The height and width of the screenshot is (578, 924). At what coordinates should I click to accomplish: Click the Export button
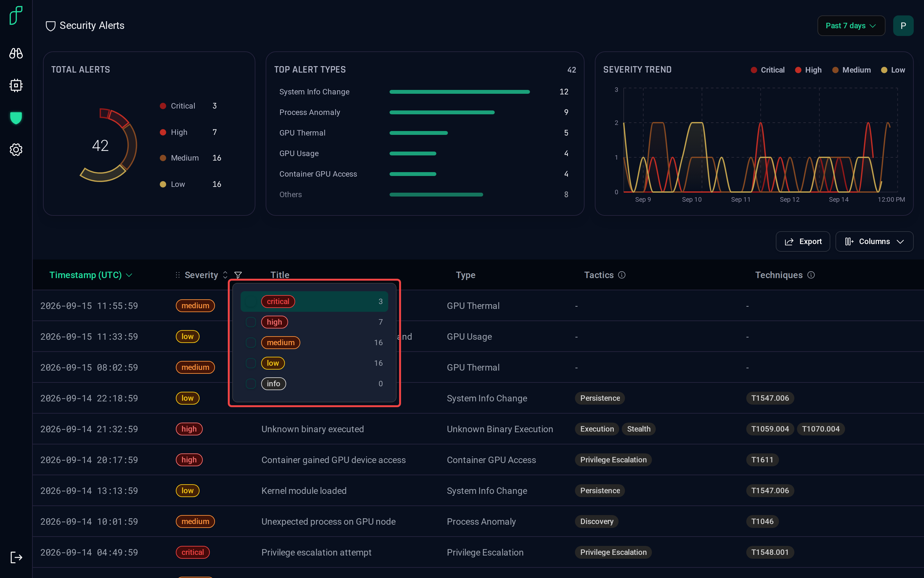[803, 241]
